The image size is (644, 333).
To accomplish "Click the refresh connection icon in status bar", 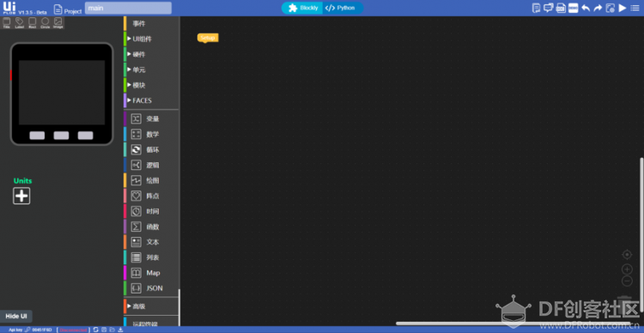I will (95, 330).
